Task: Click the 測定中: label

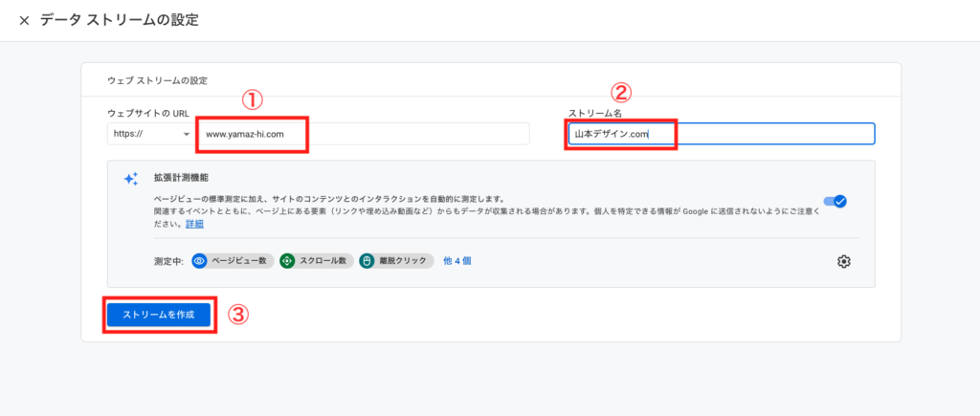Action: [x=168, y=261]
